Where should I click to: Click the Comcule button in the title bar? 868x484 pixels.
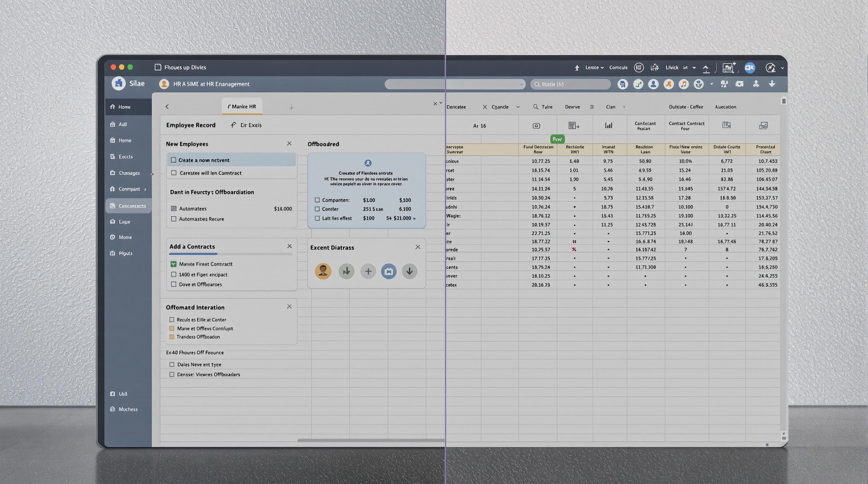[x=618, y=68]
